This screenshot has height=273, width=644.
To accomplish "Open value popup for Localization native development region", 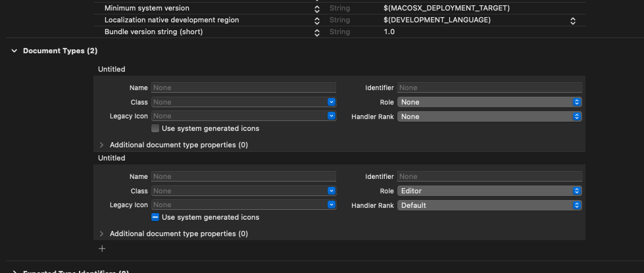I will click(573, 20).
